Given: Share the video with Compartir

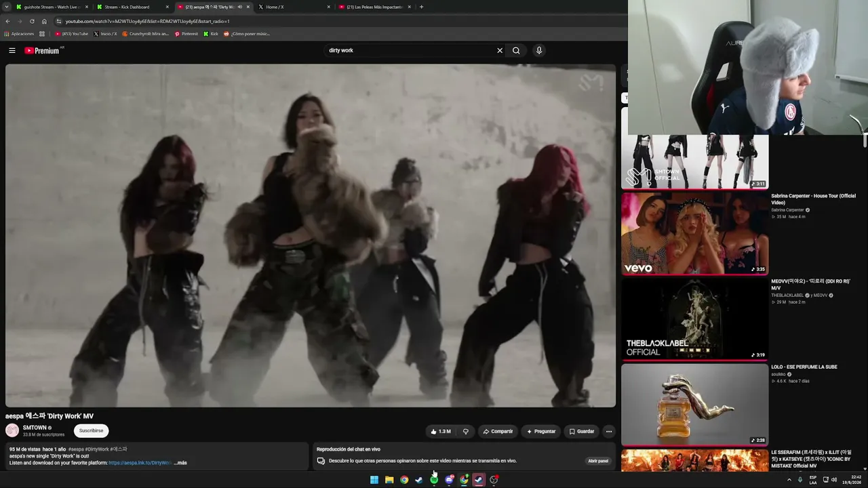Looking at the screenshot, I should pos(498,431).
